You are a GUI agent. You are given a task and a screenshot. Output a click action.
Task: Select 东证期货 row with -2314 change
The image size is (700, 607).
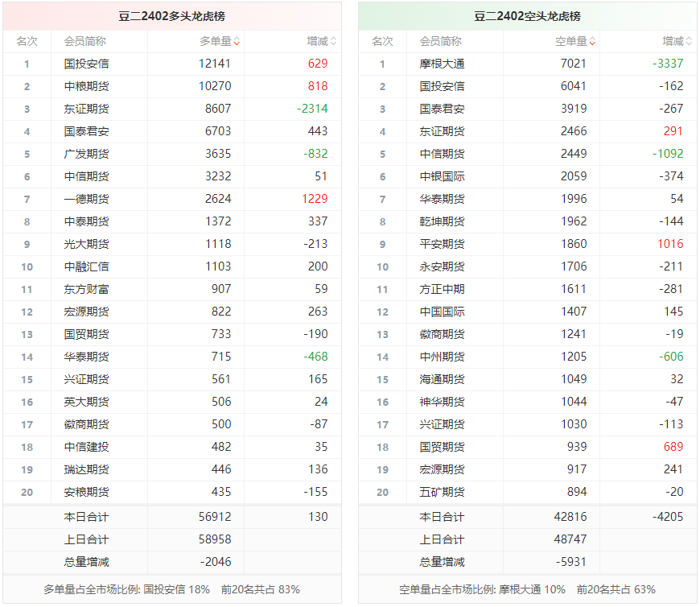(x=172, y=109)
